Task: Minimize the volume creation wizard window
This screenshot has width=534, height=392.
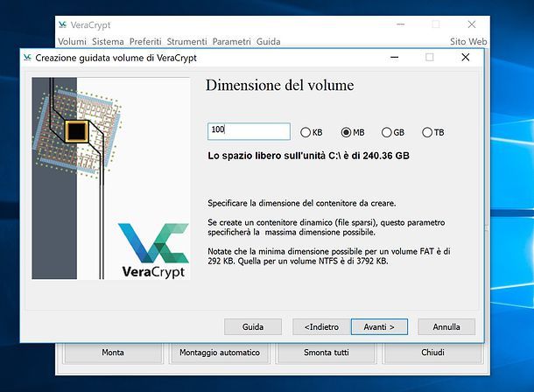Action: 394,57
